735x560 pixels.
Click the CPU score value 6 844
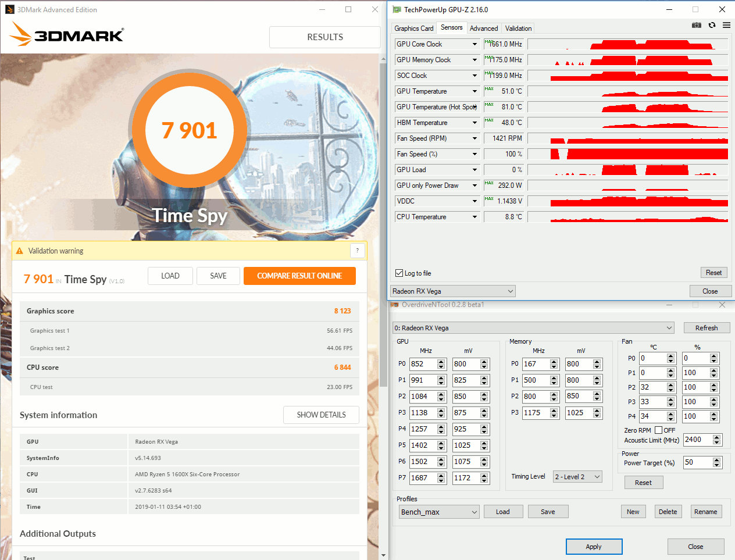[342, 368]
